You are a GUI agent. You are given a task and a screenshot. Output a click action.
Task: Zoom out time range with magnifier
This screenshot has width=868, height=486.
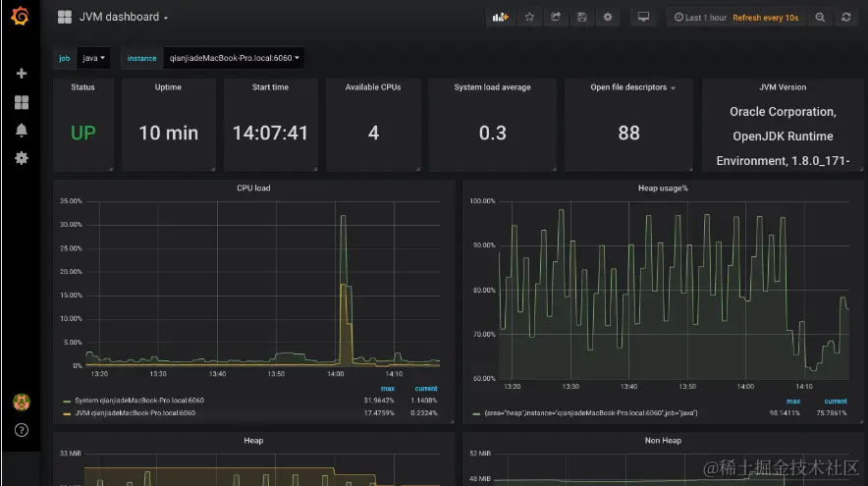(820, 17)
